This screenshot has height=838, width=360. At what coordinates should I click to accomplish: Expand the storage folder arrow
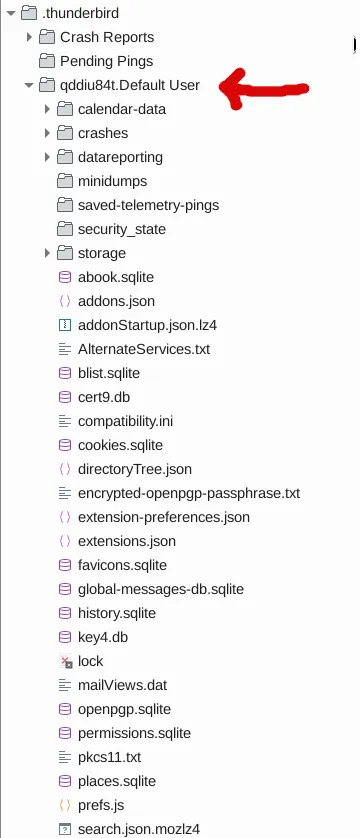coord(47,253)
